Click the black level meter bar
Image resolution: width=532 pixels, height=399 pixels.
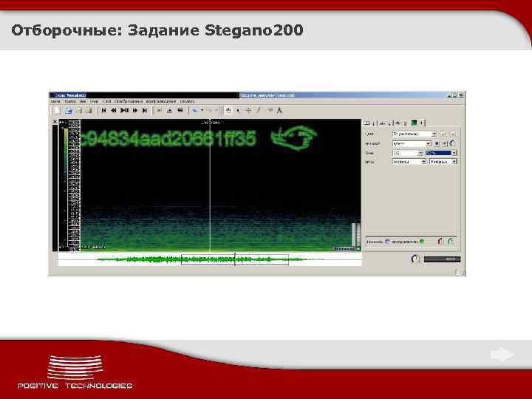[442, 259]
